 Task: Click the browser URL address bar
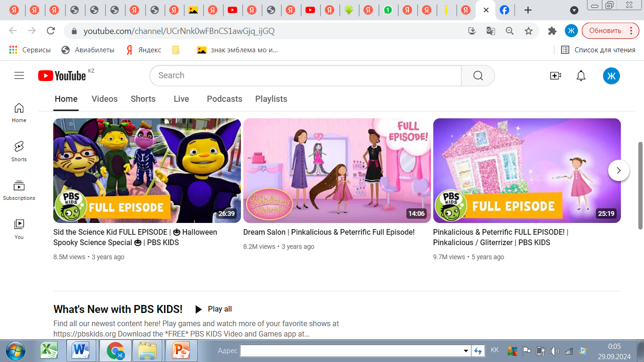(x=266, y=31)
